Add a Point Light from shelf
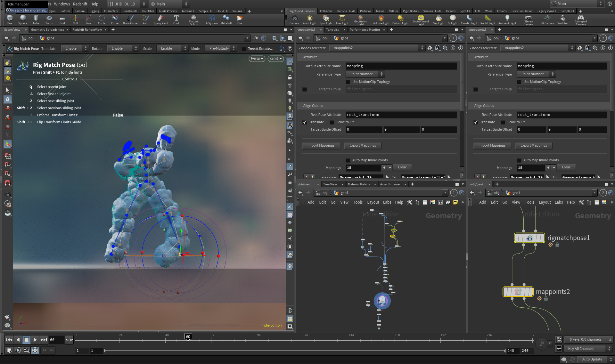 click(309, 20)
